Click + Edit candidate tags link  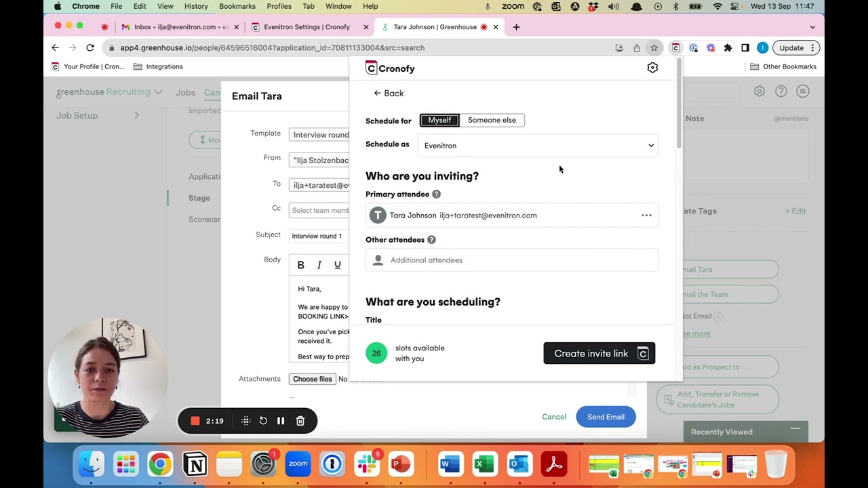click(x=795, y=211)
